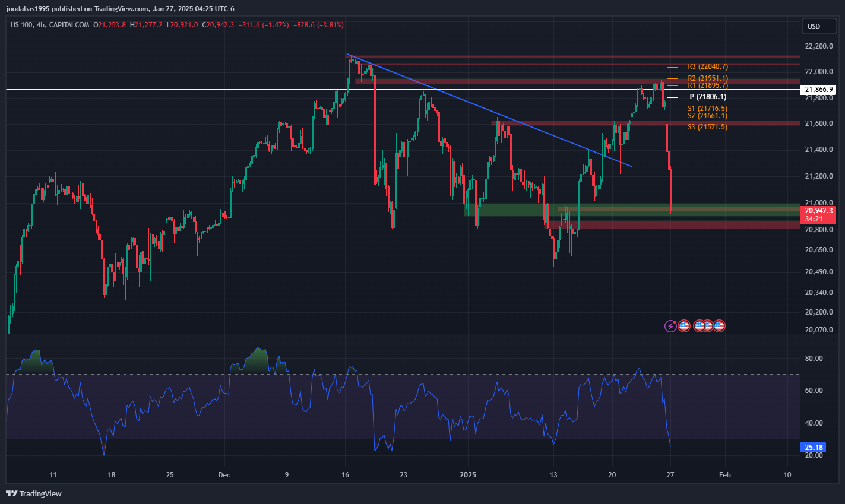Select the green support zone rectangle
The width and height of the screenshot is (845, 504).
tap(632, 210)
